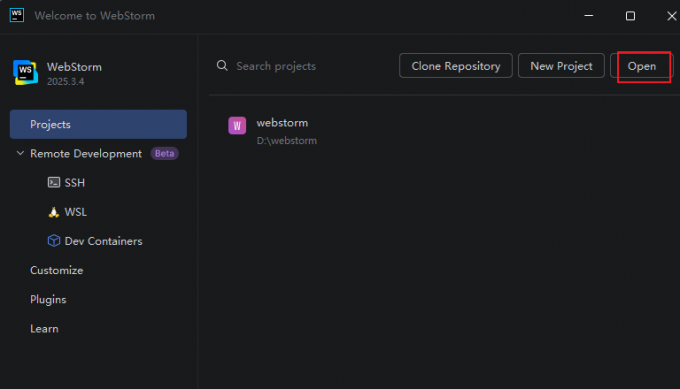Open WSL remote development
This screenshot has height=389, width=680.
(75, 212)
